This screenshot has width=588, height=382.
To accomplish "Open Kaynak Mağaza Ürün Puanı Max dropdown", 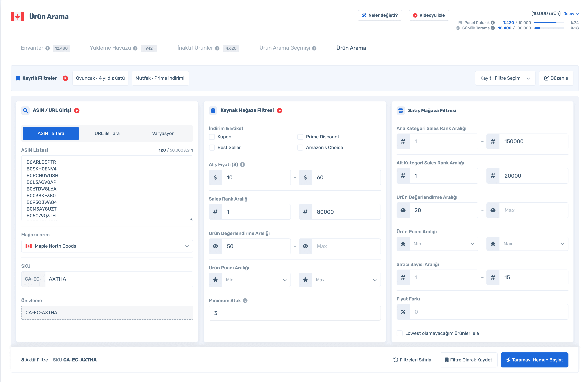I will pos(346,280).
